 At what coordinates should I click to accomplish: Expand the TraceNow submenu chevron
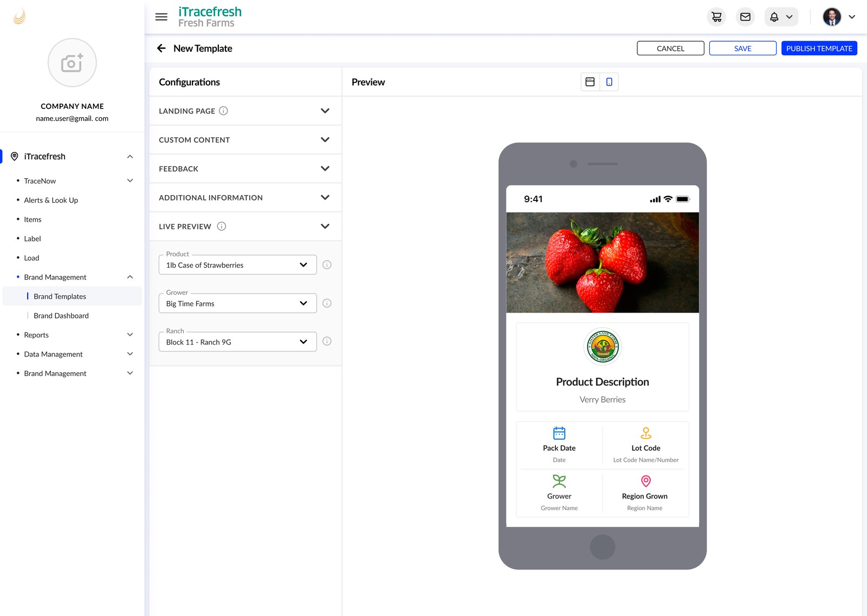click(x=130, y=180)
